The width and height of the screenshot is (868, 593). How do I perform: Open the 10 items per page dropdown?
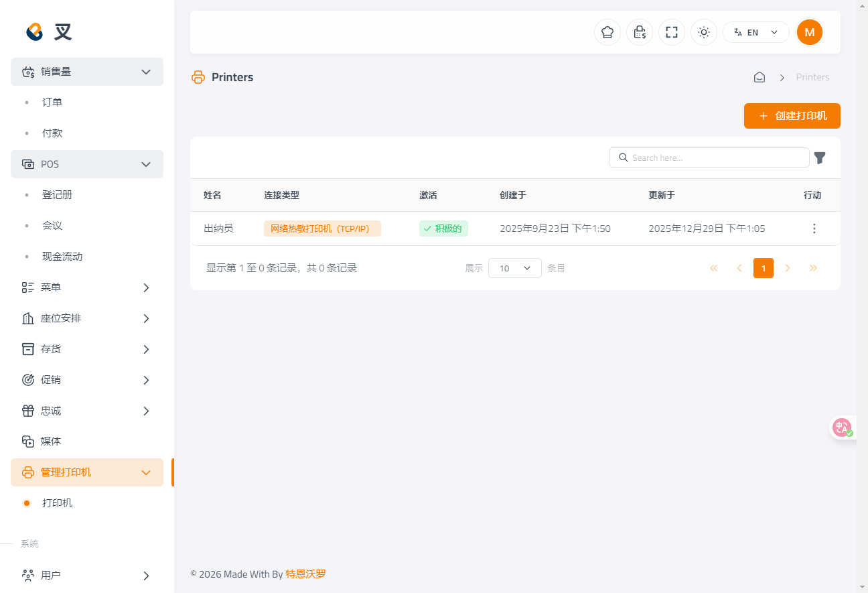515,268
